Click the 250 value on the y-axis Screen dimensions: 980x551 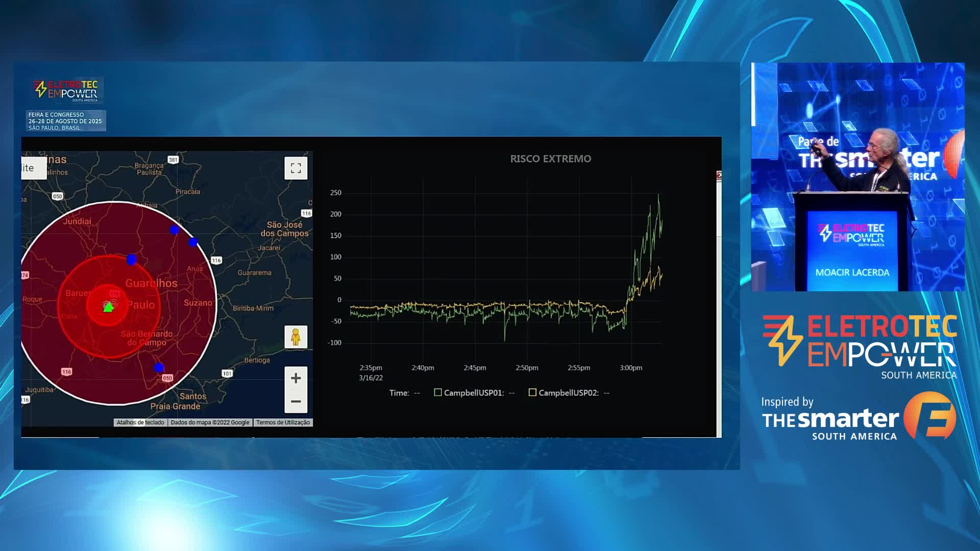pyautogui.click(x=335, y=193)
